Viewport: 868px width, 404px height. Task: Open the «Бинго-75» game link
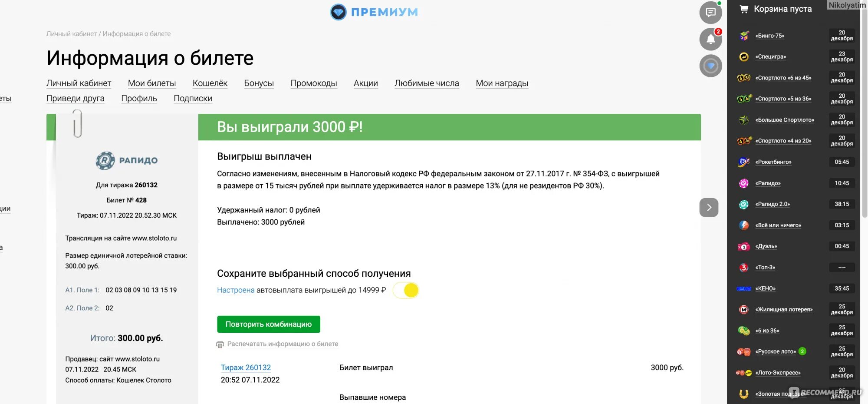[770, 36]
